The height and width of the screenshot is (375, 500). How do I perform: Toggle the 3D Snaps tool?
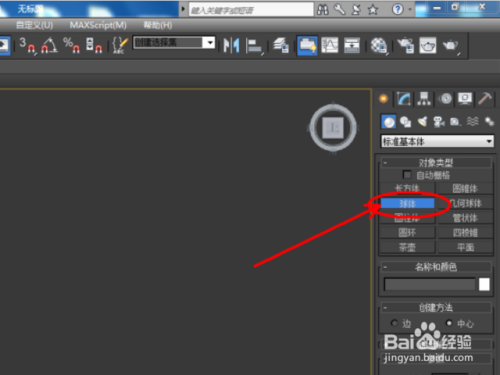(27, 45)
